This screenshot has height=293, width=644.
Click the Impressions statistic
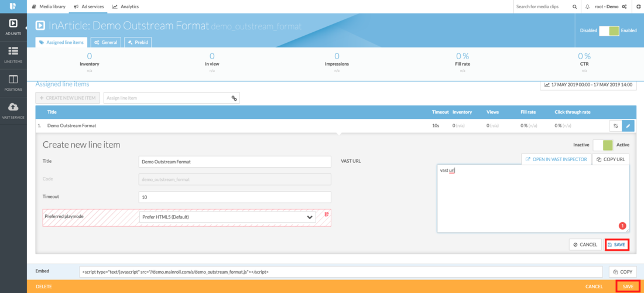[x=337, y=62]
